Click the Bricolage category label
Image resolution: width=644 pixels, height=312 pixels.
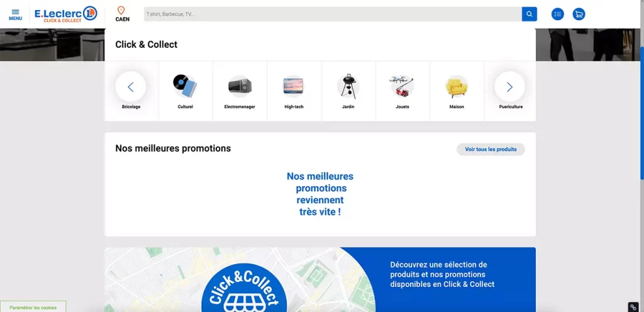pos(131,107)
